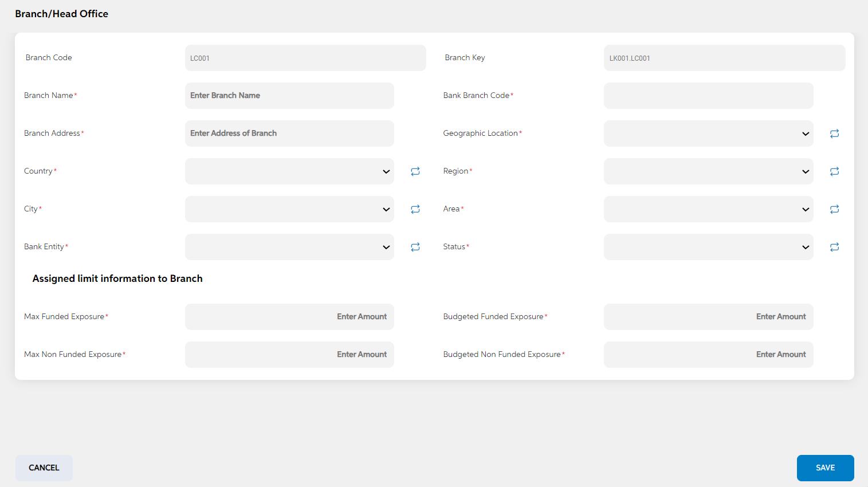This screenshot has width=868, height=487.
Task: Click the CANCEL button
Action: (44, 468)
